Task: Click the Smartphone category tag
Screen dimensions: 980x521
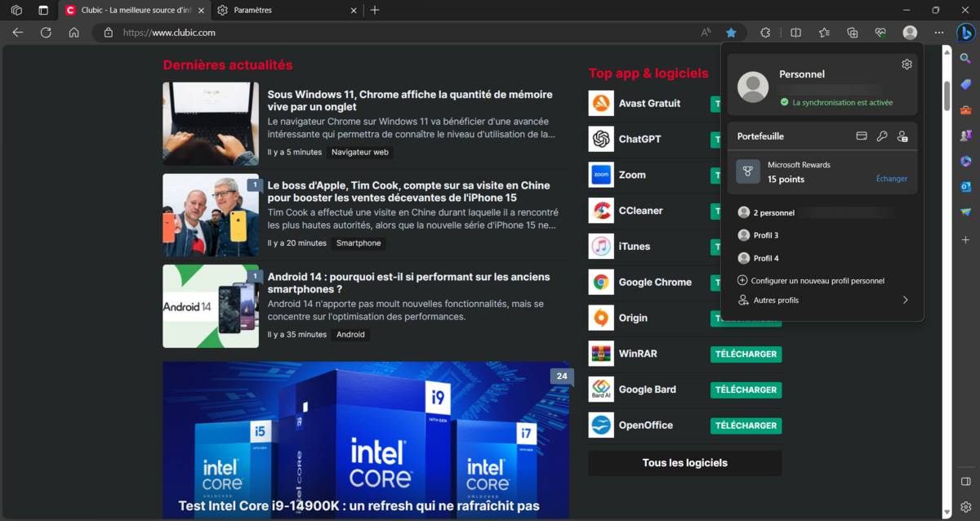Action: [x=359, y=243]
